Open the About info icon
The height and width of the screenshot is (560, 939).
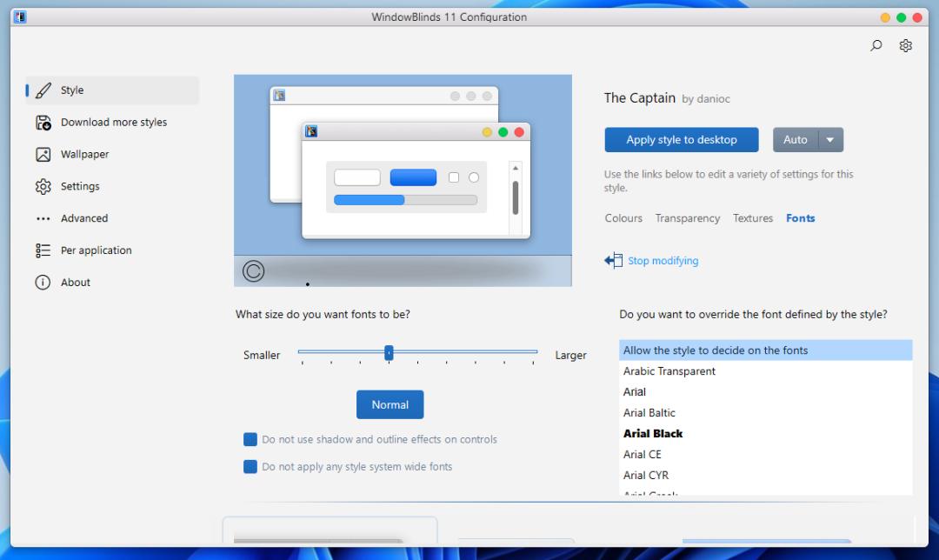click(43, 283)
